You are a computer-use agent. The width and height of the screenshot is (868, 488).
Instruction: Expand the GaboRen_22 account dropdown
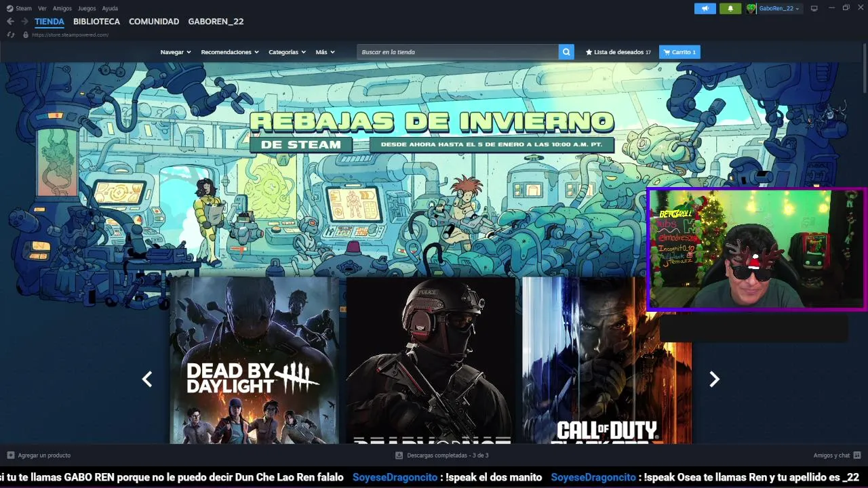[x=778, y=8]
